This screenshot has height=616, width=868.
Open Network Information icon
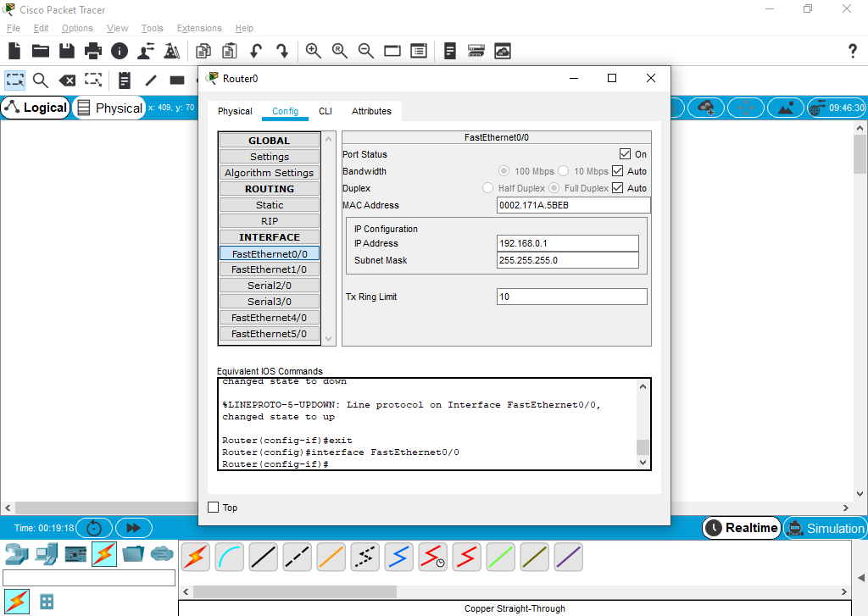tap(120, 51)
